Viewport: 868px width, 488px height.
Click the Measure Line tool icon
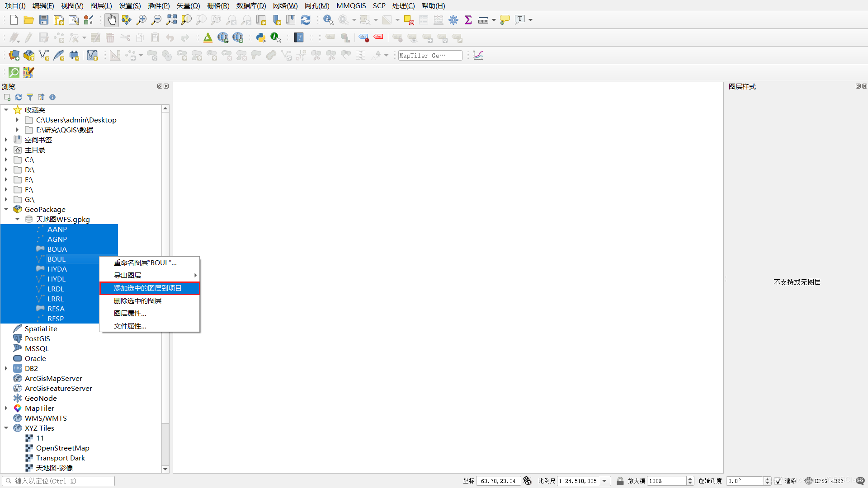(x=483, y=20)
